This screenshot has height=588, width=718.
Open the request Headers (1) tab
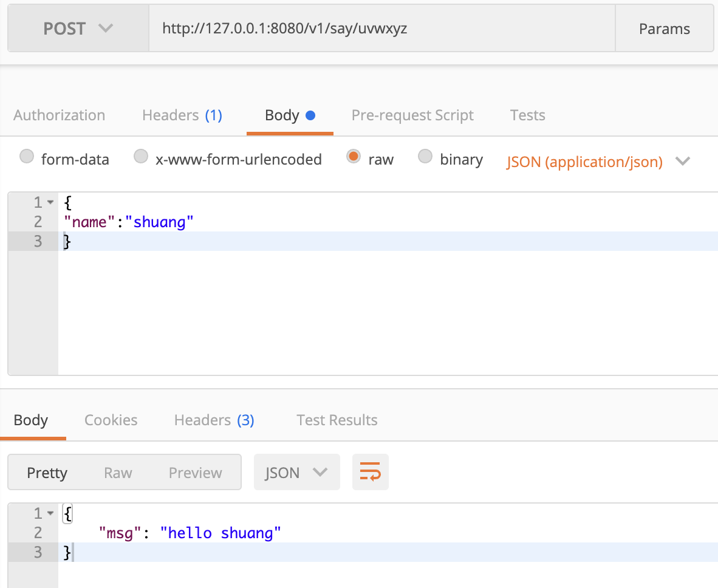(182, 115)
